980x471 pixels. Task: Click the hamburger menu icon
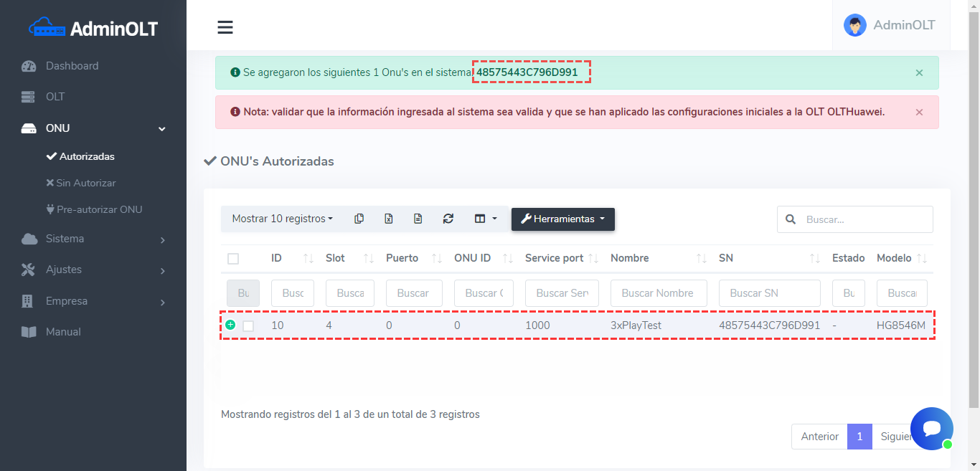pos(225,27)
